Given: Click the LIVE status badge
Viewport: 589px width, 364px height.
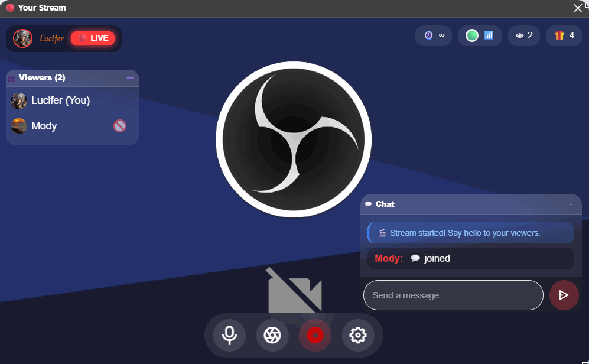Looking at the screenshot, I should point(93,38).
